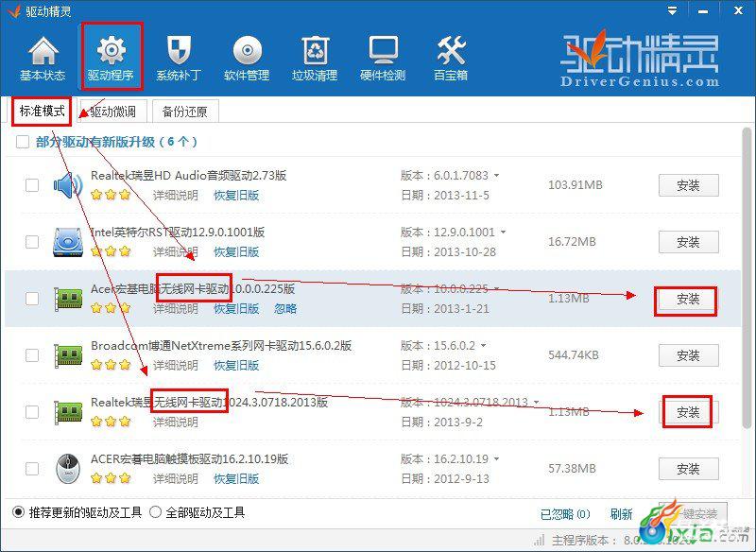The image size is (756, 552).
Task: Click 恢复旧版 for Intel RST driver
Action: click(x=236, y=251)
